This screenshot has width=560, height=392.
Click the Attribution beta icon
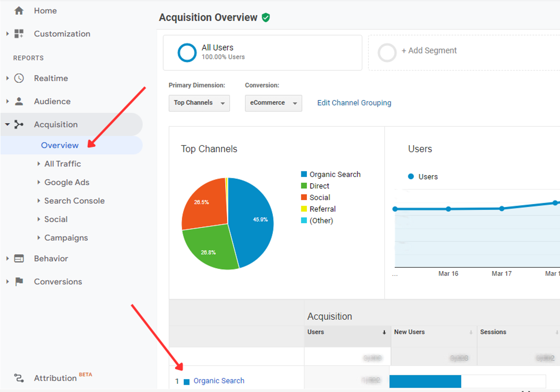19,378
